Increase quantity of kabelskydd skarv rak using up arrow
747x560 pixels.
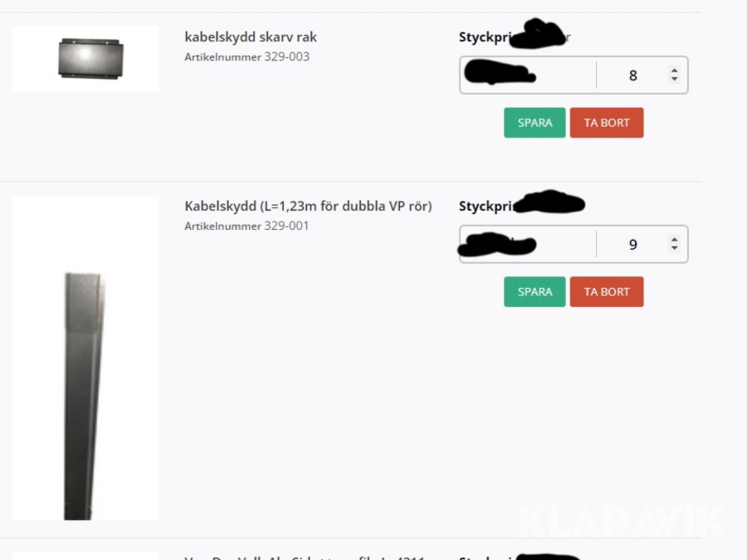(674, 70)
